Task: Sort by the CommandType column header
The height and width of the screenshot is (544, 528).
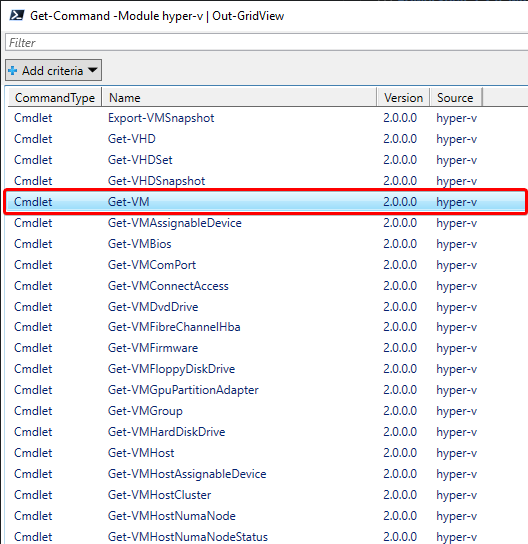Action: [55, 97]
